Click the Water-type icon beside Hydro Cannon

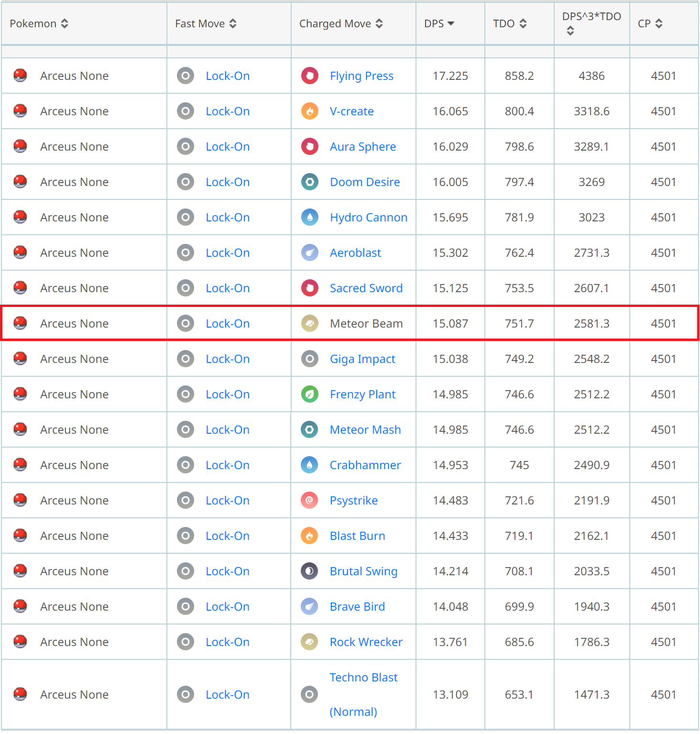pyautogui.click(x=310, y=217)
